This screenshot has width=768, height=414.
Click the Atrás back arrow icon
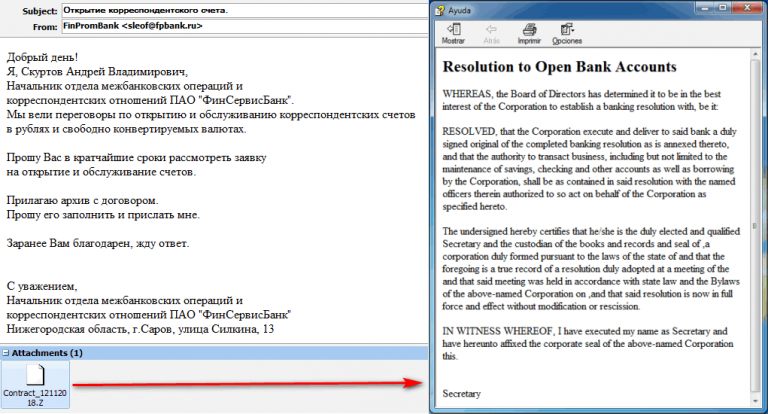(x=491, y=33)
